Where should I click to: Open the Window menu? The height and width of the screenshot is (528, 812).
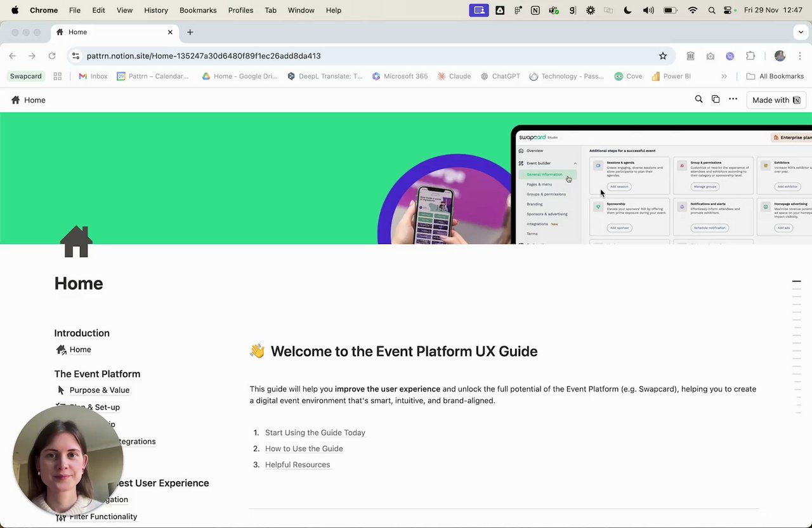click(x=301, y=10)
